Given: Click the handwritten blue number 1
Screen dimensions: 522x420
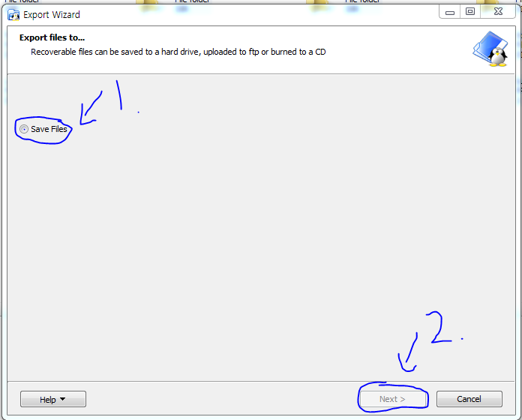Looking at the screenshot, I should click(119, 94).
